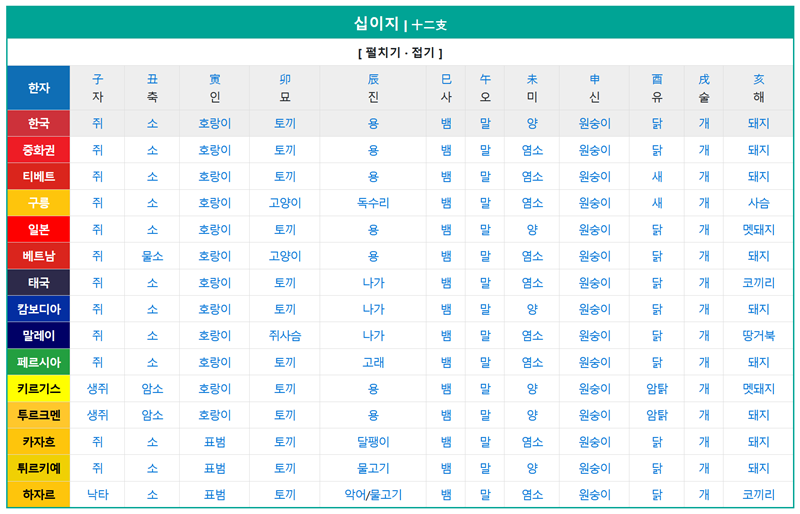
Task: Open 낙타 link in 하자르 row
Action: [x=97, y=495]
